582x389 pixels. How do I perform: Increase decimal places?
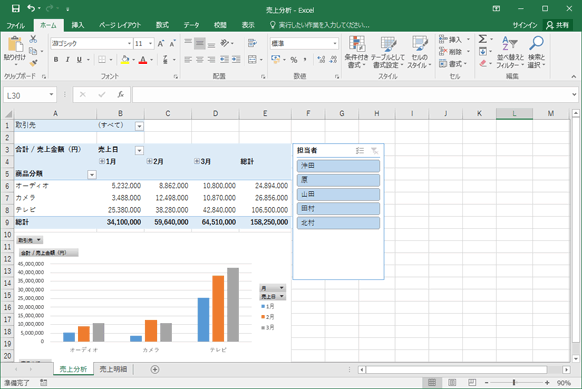pyautogui.click(x=321, y=59)
